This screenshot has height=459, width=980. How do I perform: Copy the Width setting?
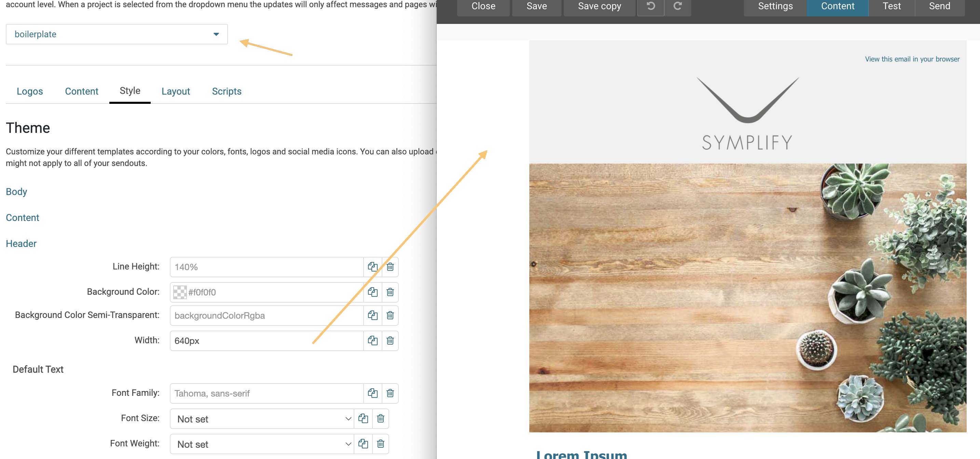[373, 341]
